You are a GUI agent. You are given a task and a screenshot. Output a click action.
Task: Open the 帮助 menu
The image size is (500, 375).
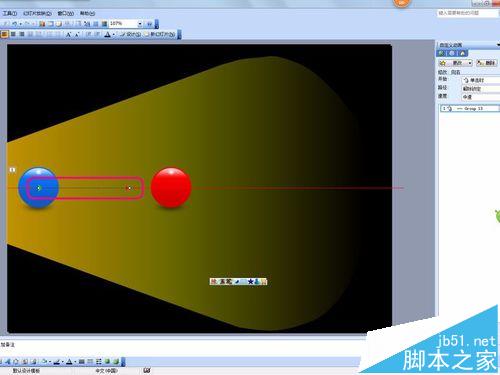87,13
